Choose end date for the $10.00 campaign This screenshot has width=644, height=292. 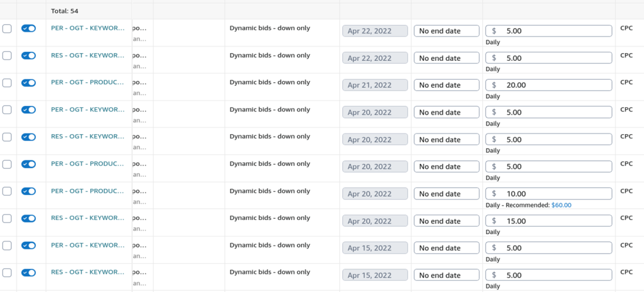point(446,194)
